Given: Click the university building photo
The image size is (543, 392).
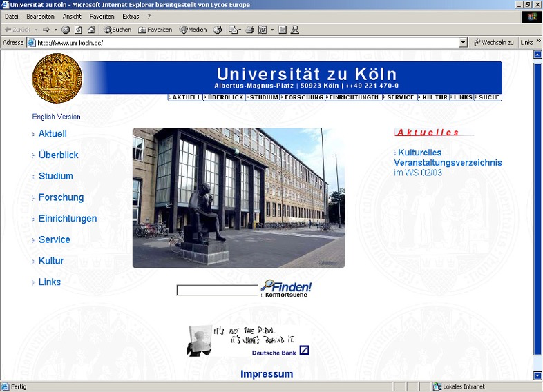Looking at the screenshot, I should (x=238, y=198).
